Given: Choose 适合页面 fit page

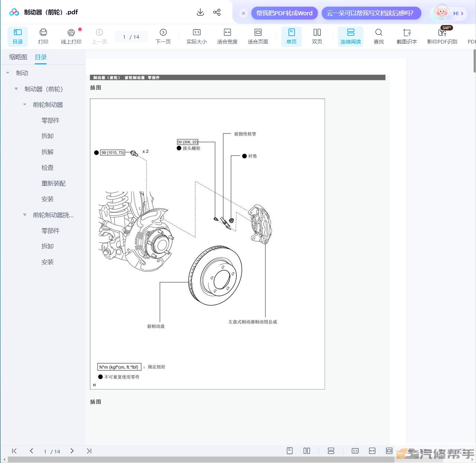Looking at the screenshot, I should 258,37.
